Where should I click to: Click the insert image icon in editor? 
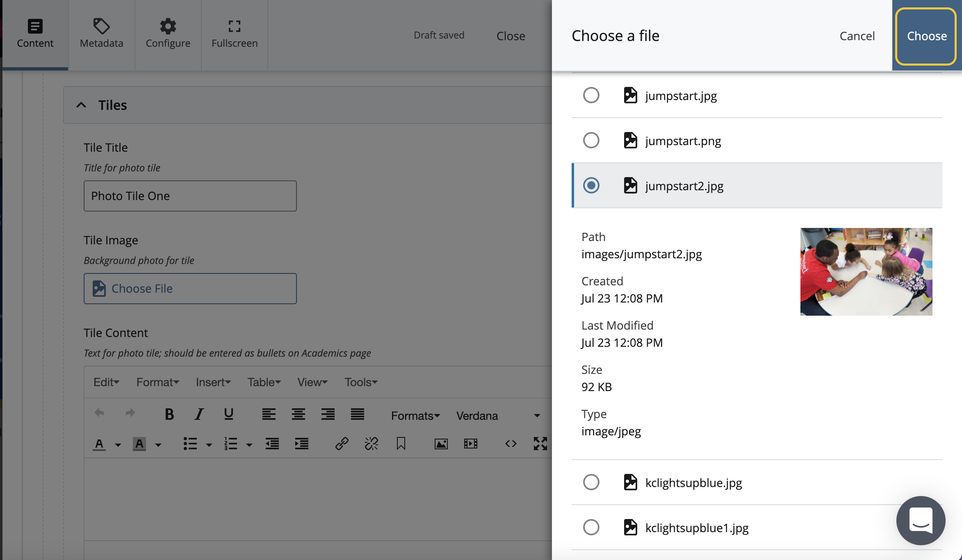tap(441, 444)
